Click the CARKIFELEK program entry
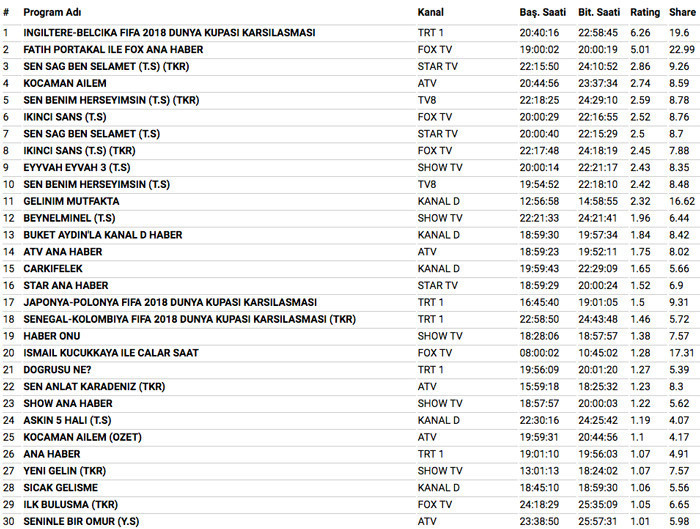The image size is (700, 529). point(52,268)
